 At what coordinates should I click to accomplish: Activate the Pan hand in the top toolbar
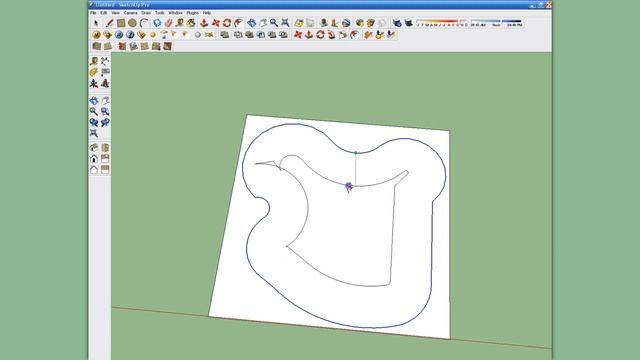263,23
